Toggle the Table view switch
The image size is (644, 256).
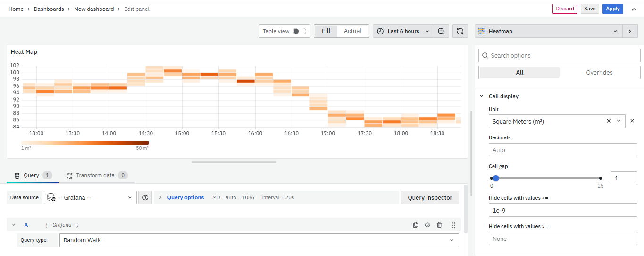(299, 31)
